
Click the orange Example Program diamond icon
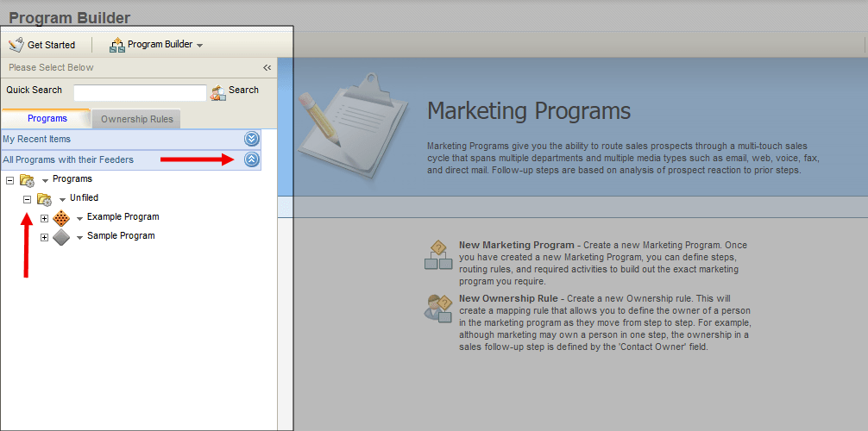click(x=61, y=219)
